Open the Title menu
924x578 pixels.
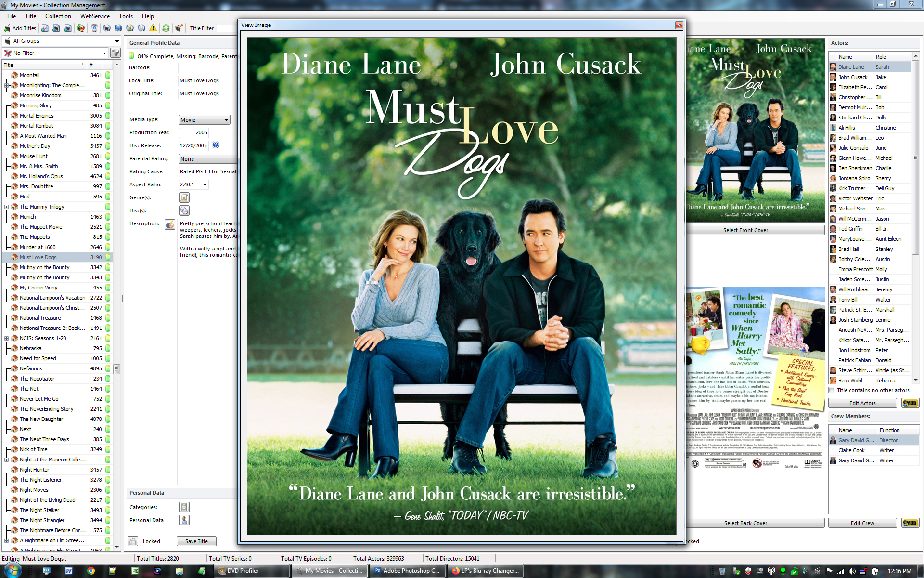[31, 16]
